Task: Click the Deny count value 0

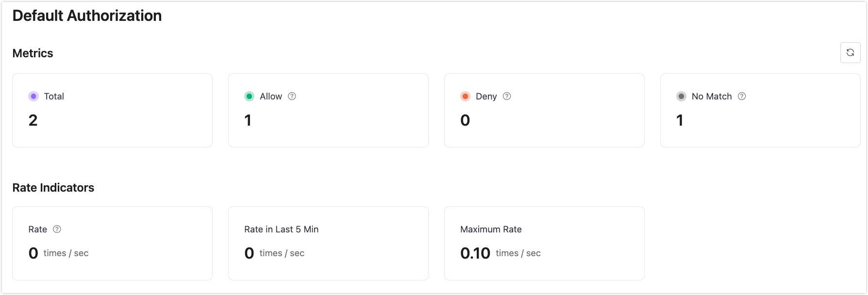Action: pyautogui.click(x=465, y=120)
